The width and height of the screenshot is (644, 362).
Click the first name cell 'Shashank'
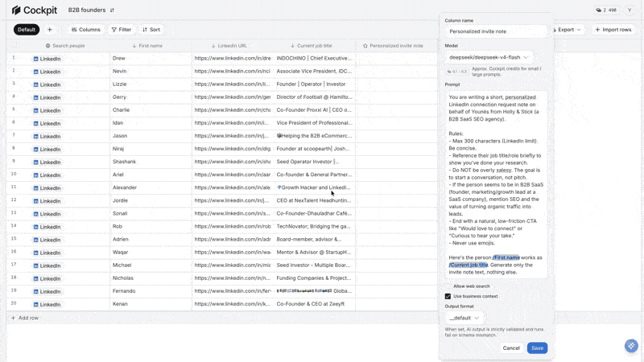(151, 162)
